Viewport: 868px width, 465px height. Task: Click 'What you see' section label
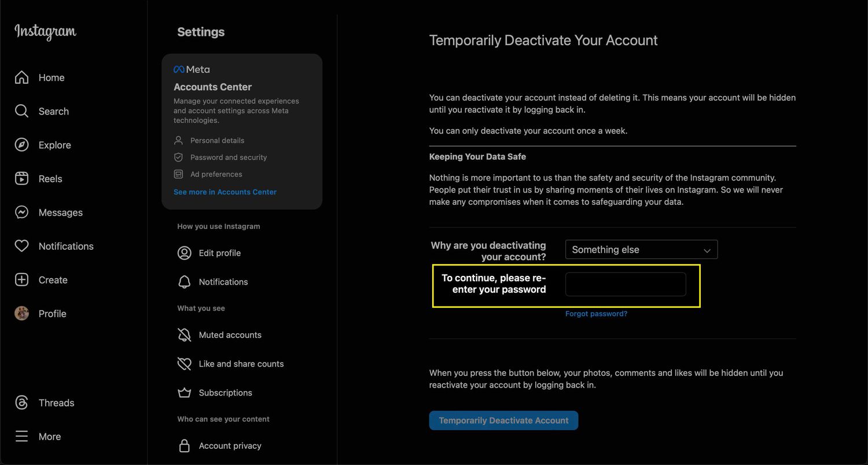[201, 308]
